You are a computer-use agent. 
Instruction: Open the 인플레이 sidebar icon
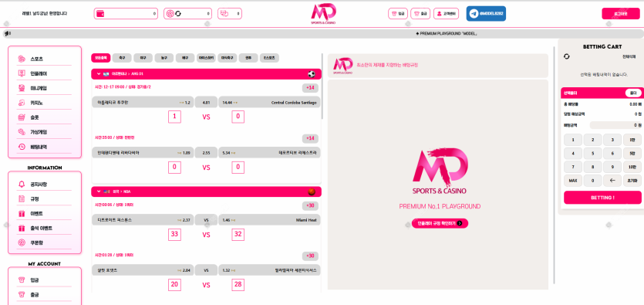(22, 74)
